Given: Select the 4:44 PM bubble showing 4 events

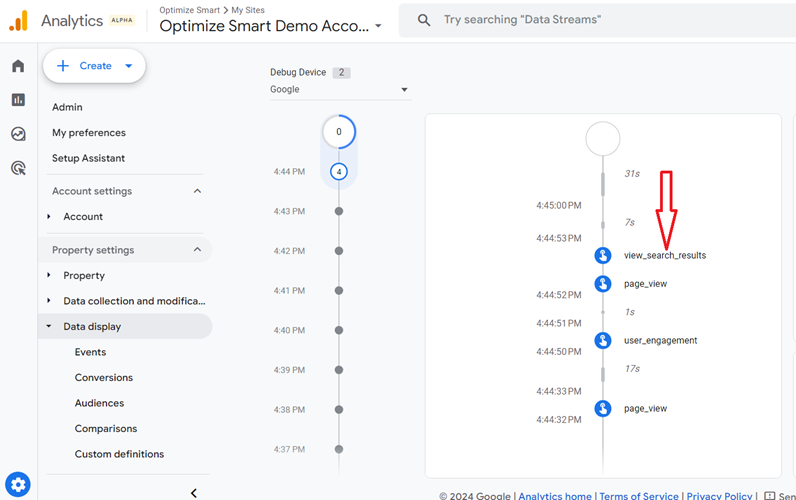Looking at the screenshot, I should pyautogui.click(x=339, y=172).
